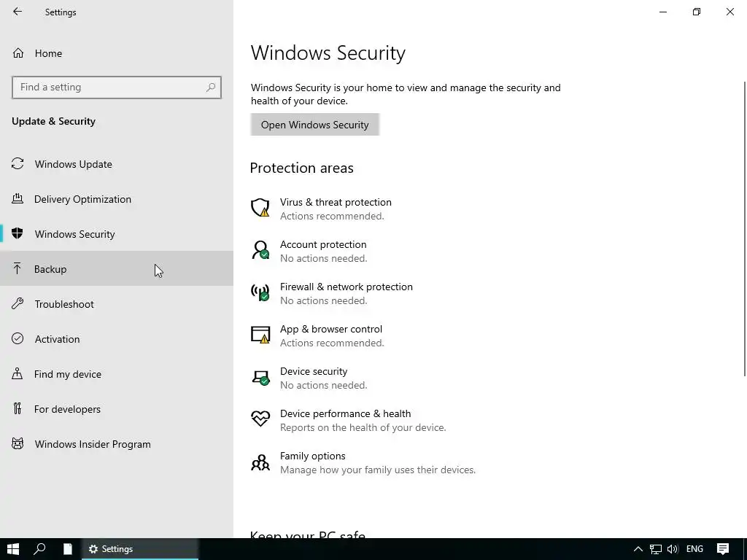Click the Virus & threat protection shield icon
This screenshot has width=747, height=560.
(260, 208)
